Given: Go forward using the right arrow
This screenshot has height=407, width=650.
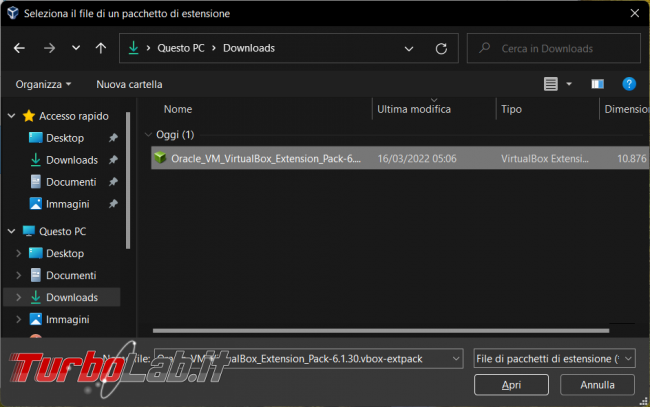Looking at the screenshot, I should (x=49, y=48).
